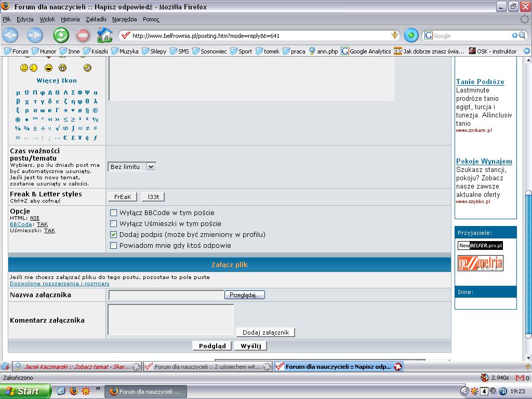Image resolution: width=532 pixels, height=399 pixels.
Task: Open the 'Bez limitu' expiry dropdown
Action: click(x=131, y=167)
